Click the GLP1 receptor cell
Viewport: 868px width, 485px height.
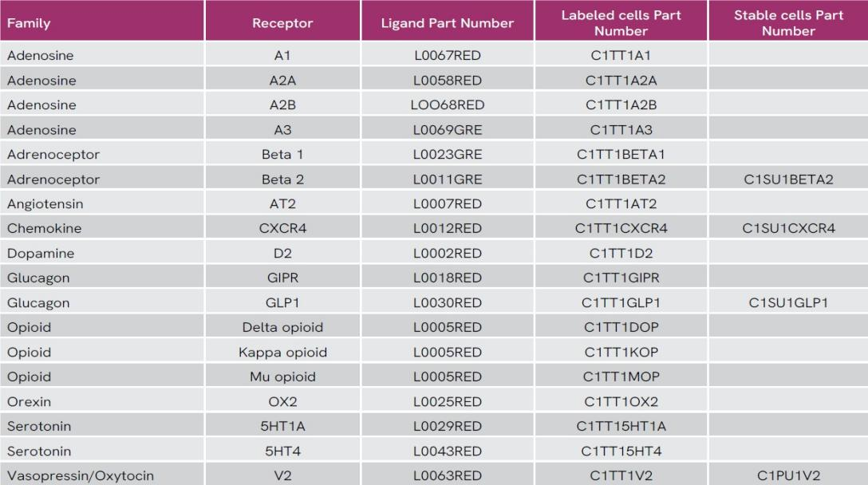click(x=282, y=303)
